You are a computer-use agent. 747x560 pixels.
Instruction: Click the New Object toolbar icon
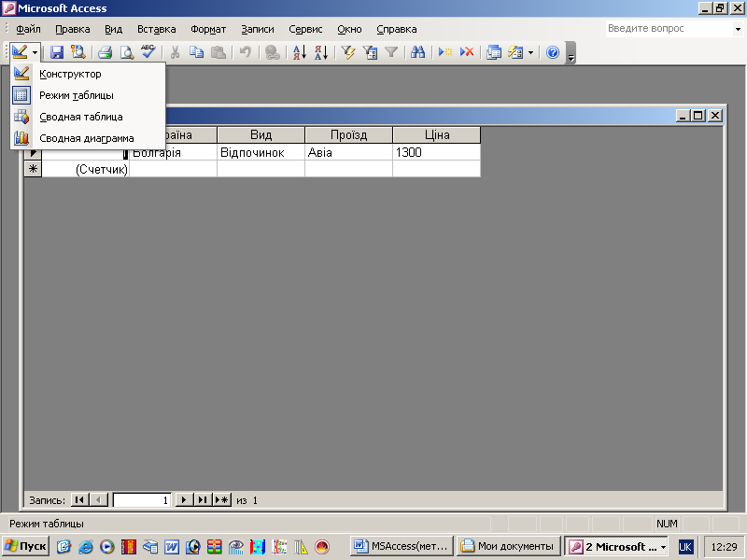coord(515,52)
